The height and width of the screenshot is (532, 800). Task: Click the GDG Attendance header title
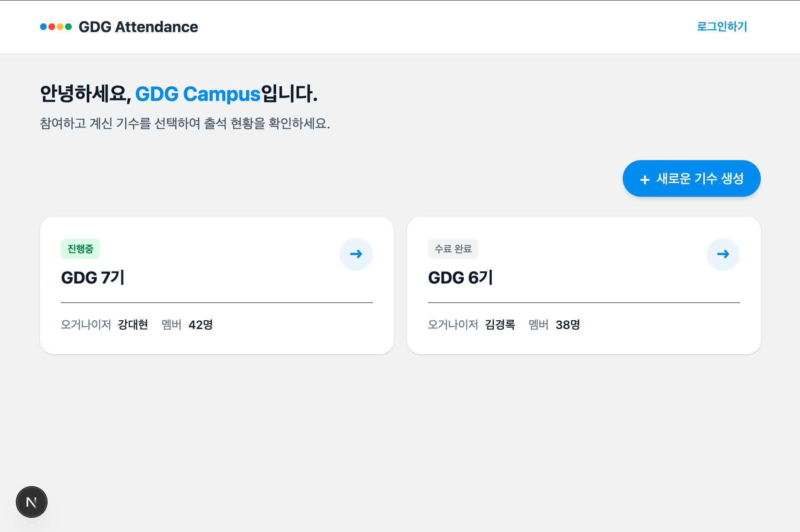coord(138,27)
